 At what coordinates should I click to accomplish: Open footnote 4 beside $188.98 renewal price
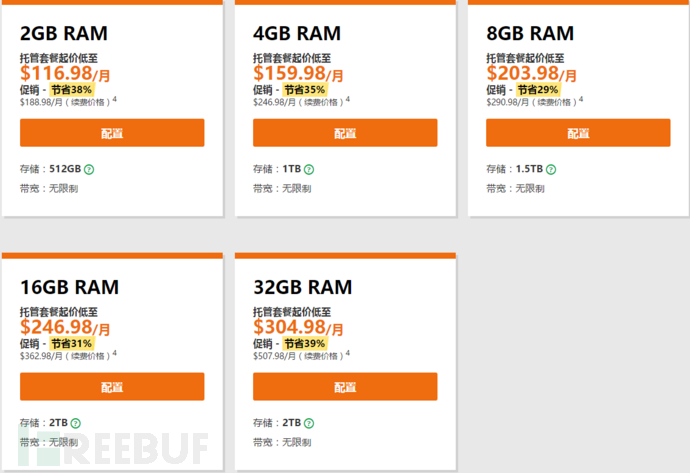click(114, 98)
